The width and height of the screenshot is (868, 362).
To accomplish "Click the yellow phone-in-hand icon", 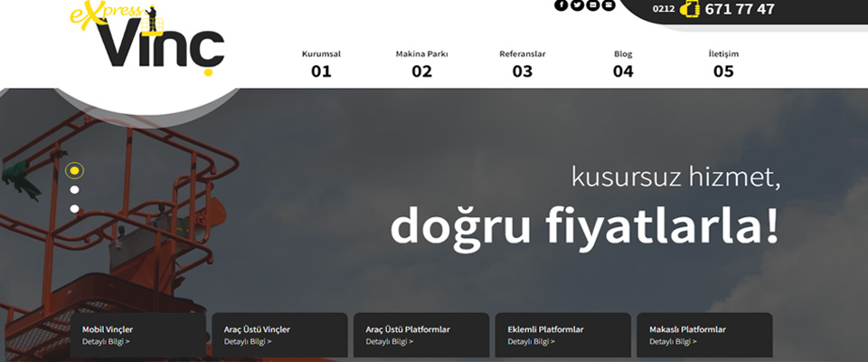I will tap(690, 8).
